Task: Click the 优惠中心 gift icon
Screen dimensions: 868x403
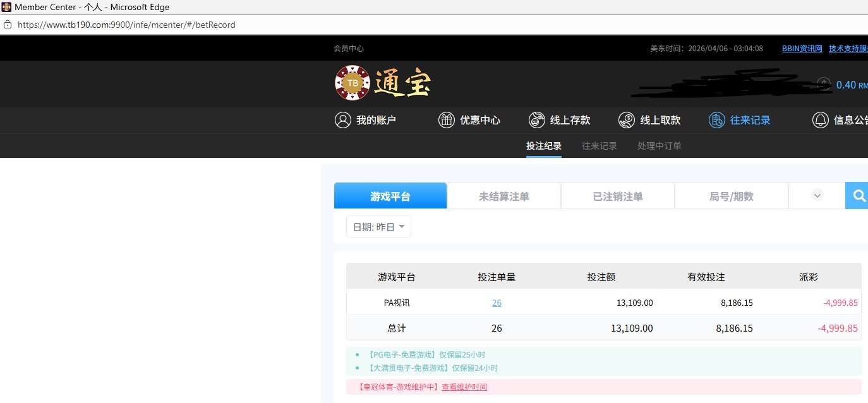Action: (446, 120)
